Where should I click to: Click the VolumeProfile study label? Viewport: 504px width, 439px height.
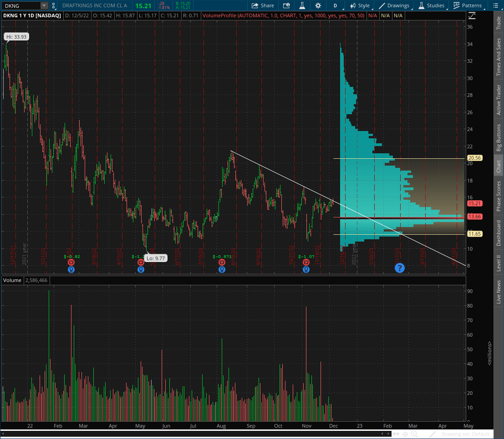tap(284, 15)
